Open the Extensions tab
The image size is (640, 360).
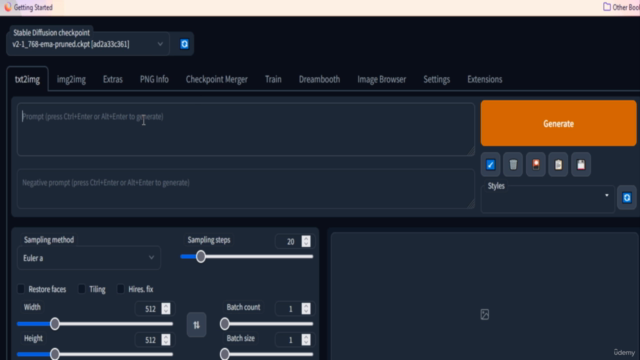(x=484, y=79)
